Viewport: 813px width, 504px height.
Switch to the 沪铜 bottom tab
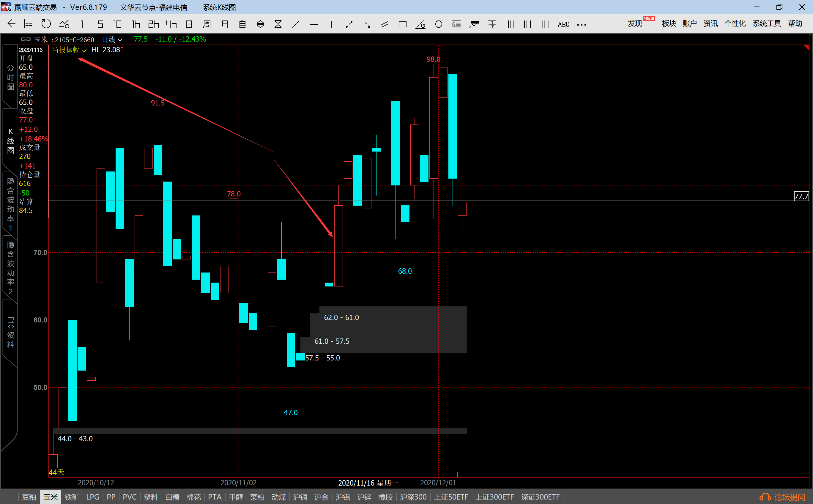coord(300,497)
